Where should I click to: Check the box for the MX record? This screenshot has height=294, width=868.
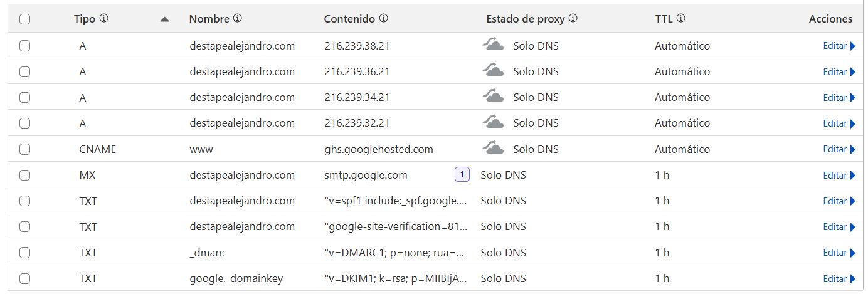pyautogui.click(x=25, y=176)
